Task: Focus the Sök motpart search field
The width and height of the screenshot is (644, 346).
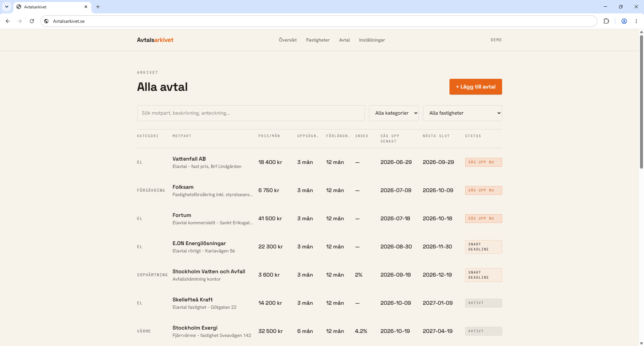Action: [251, 113]
